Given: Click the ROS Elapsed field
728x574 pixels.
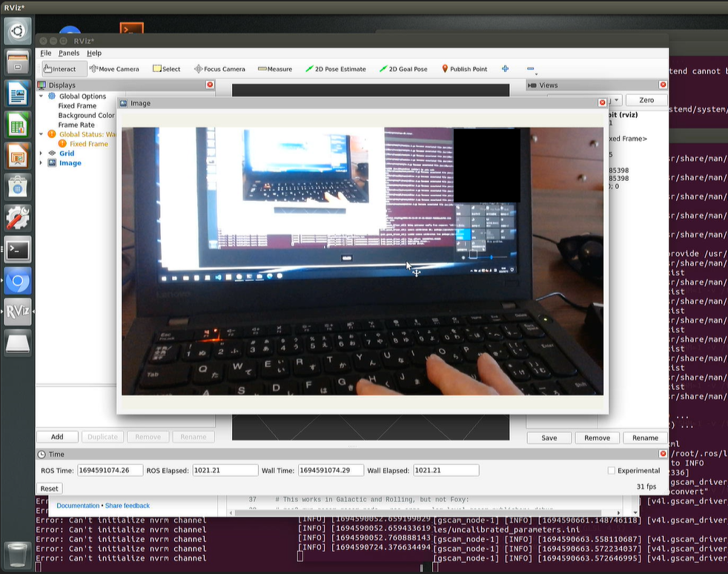Looking at the screenshot, I should click(x=225, y=470).
